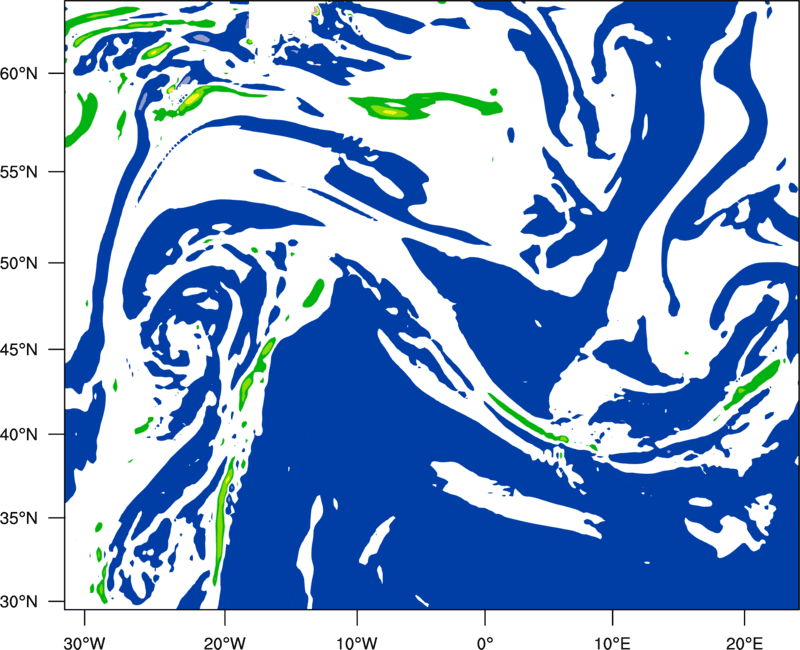Click the 50°N latitude label
Viewport: 800px width, 650px height.
[20, 263]
